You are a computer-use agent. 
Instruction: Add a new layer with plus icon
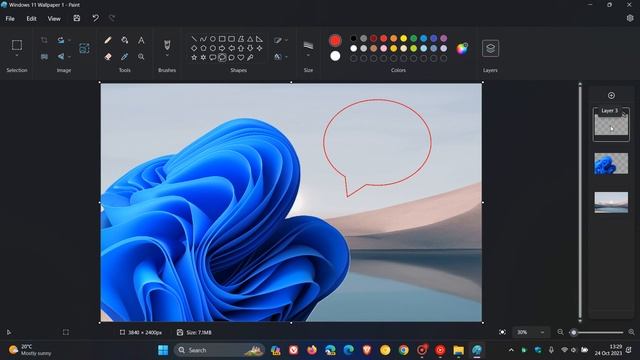[611, 96]
